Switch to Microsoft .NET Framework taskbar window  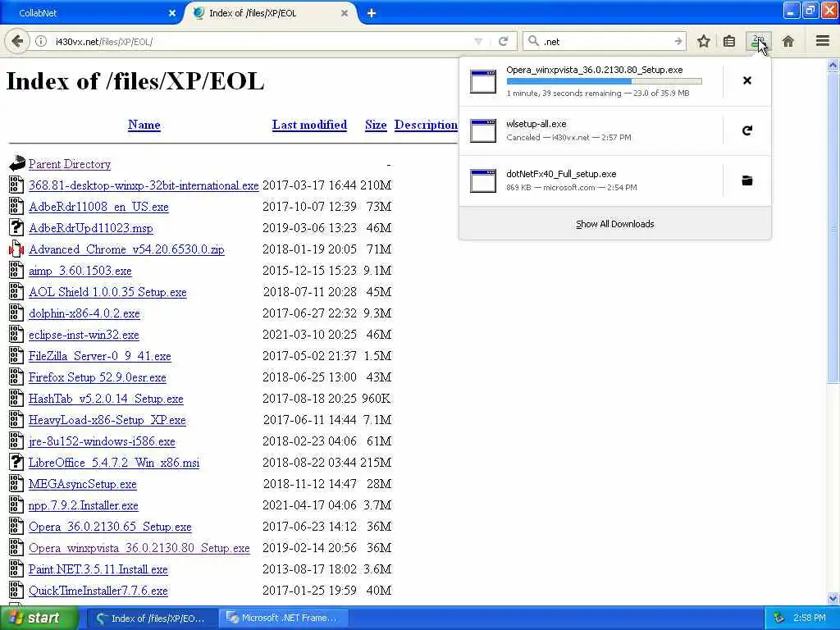[x=283, y=618]
